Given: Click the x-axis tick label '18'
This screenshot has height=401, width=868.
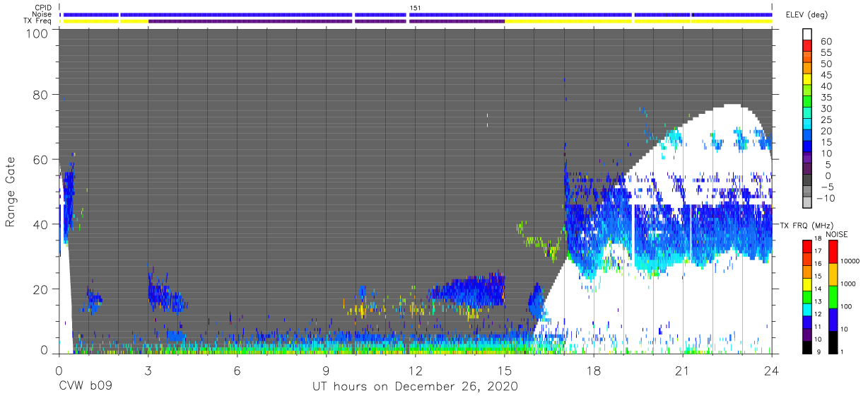Looking at the screenshot, I should pos(593,370).
